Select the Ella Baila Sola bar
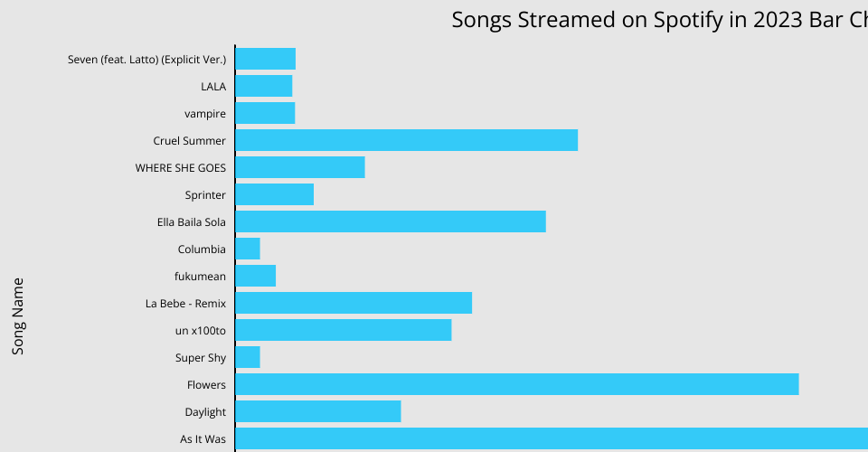The image size is (868, 452). tap(390, 221)
